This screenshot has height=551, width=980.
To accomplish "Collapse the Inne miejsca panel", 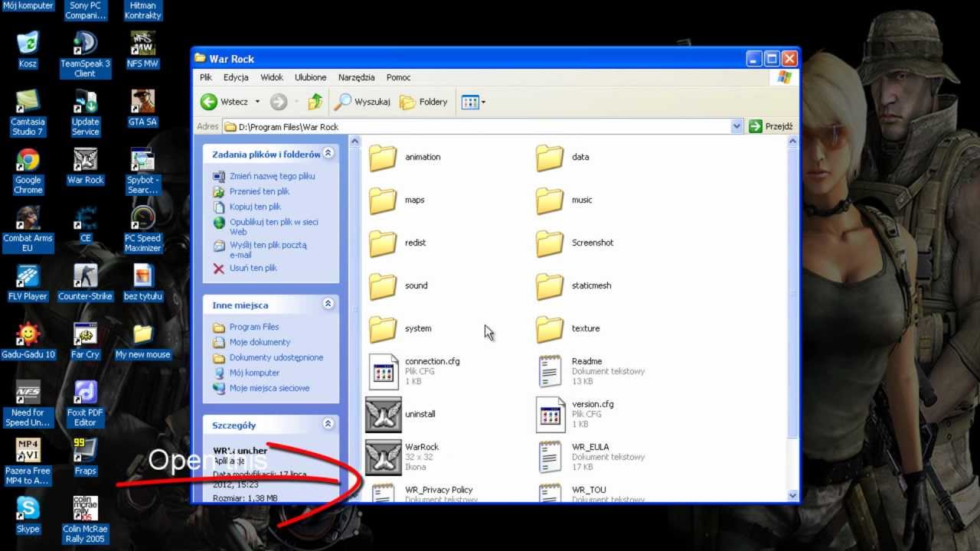I will 328,304.
